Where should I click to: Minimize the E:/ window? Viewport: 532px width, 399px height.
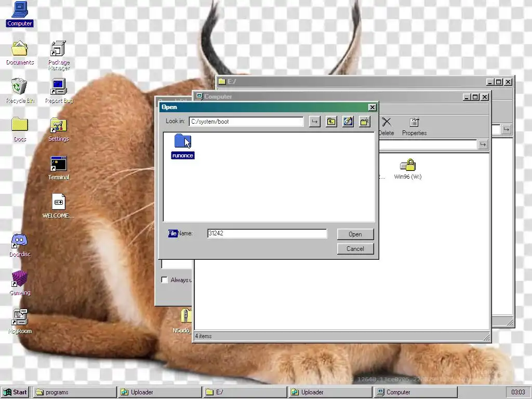point(489,82)
